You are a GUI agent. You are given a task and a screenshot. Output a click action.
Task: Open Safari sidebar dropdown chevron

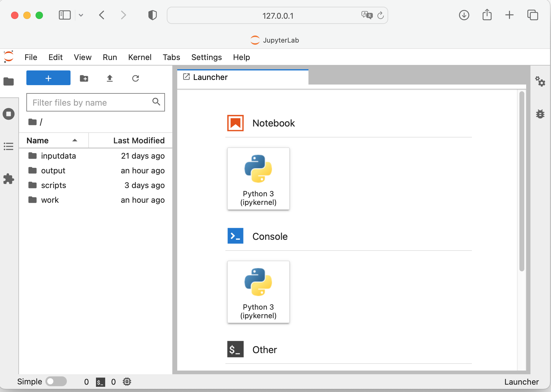click(x=81, y=15)
